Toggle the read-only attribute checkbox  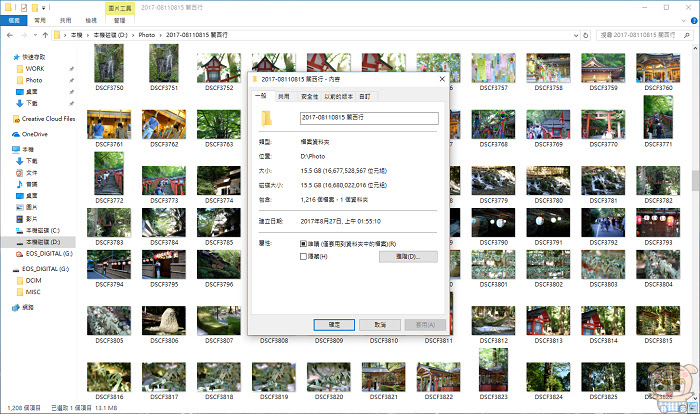303,244
